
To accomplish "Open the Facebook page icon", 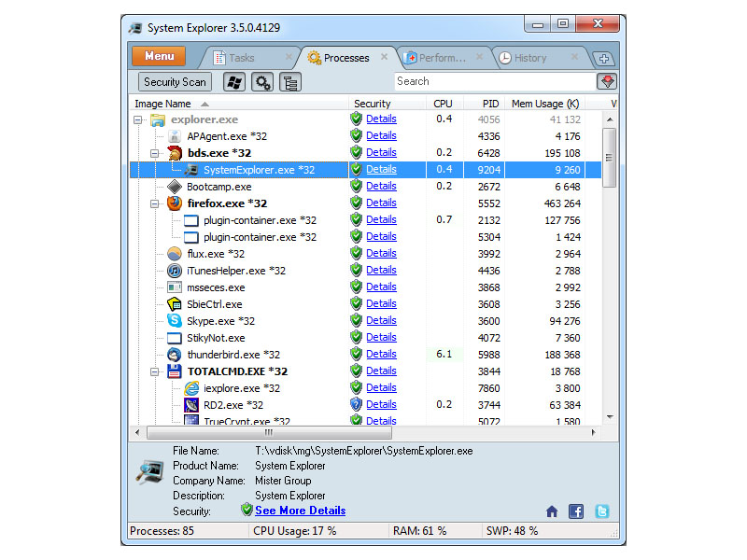I will pyautogui.click(x=576, y=511).
